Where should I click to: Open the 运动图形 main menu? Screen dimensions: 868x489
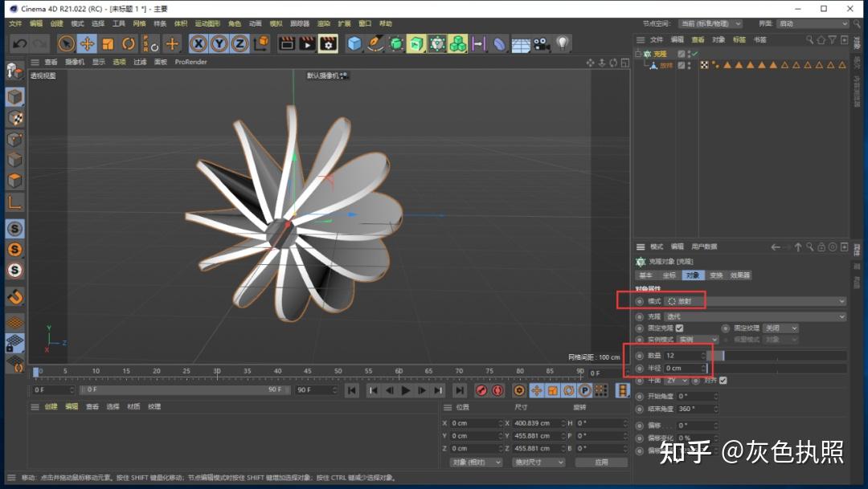[207, 23]
